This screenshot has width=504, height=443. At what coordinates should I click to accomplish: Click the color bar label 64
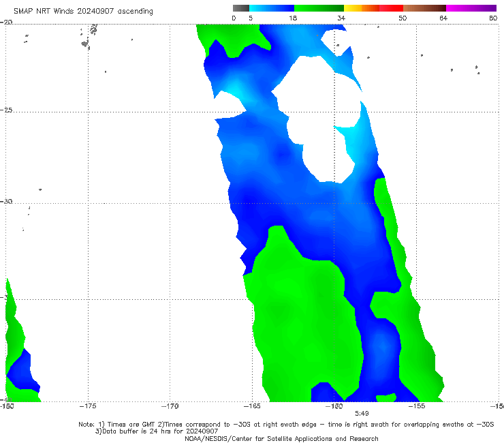point(443,18)
